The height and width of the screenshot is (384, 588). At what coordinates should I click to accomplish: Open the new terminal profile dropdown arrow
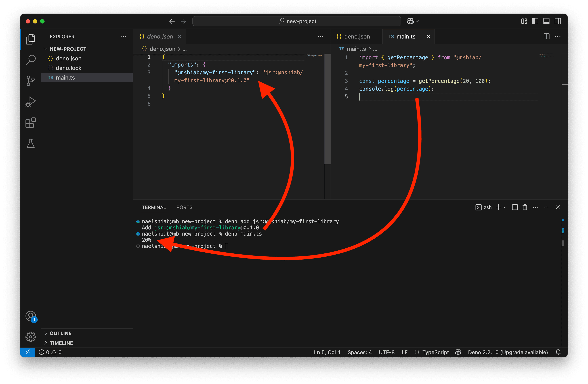click(505, 208)
